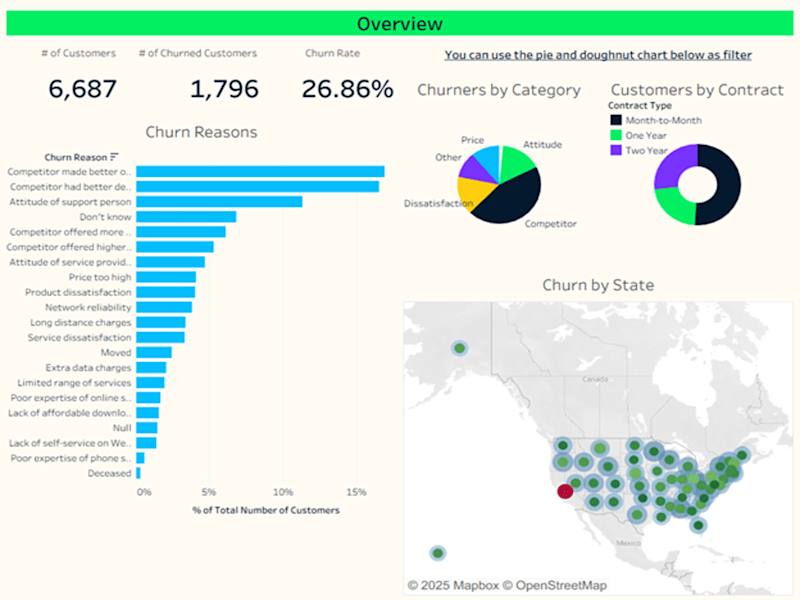The width and height of the screenshot is (800, 600).
Task: Select the One Year legend color swatch
Action: click(616, 135)
